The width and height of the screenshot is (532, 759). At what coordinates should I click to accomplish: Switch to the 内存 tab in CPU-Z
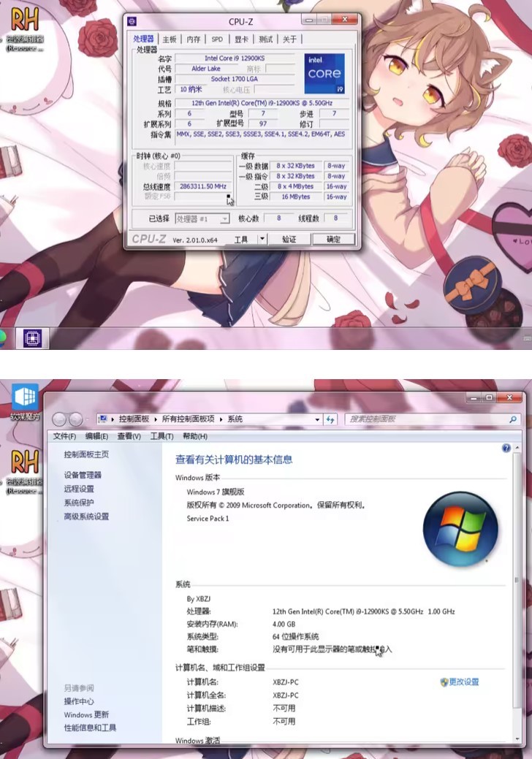pyautogui.click(x=194, y=39)
